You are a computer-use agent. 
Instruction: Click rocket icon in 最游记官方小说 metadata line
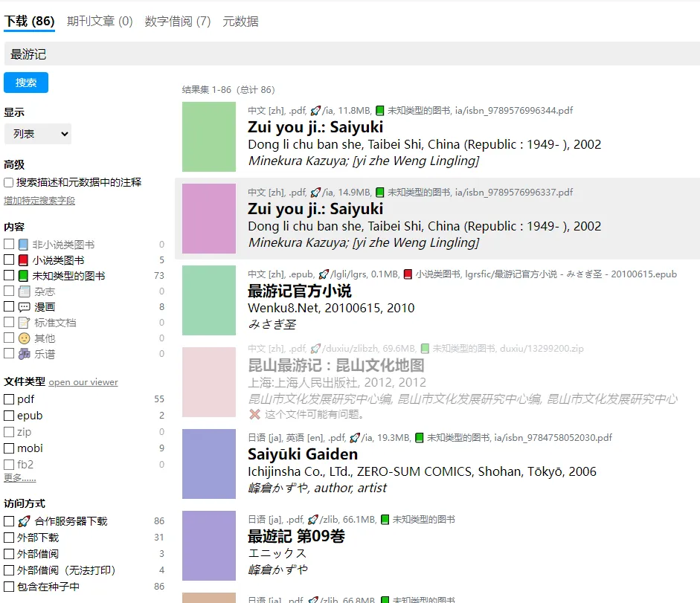[324, 274]
